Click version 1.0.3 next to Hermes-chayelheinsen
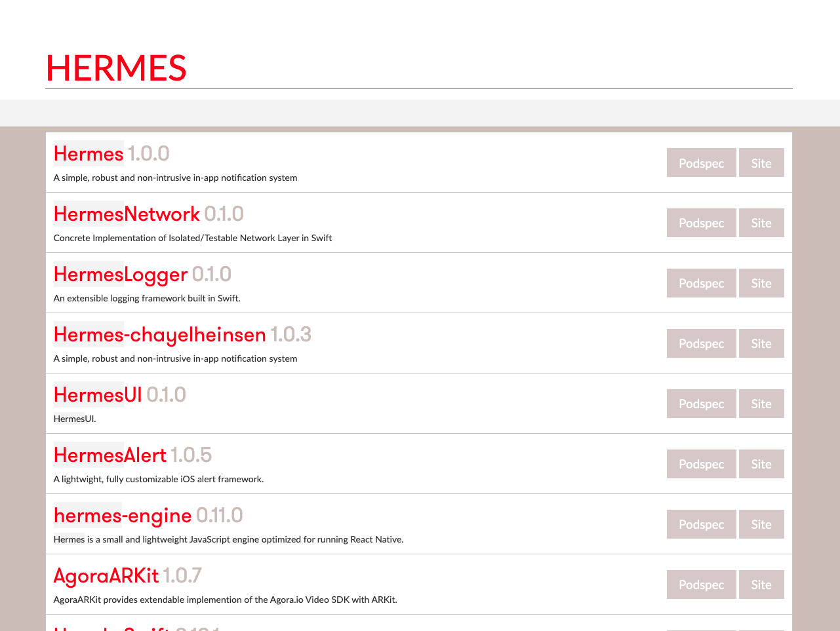 click(x=291, y=334)
